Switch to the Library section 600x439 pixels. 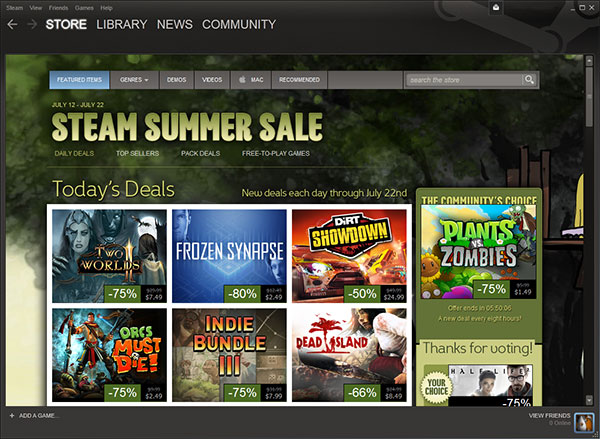[122, 24]
